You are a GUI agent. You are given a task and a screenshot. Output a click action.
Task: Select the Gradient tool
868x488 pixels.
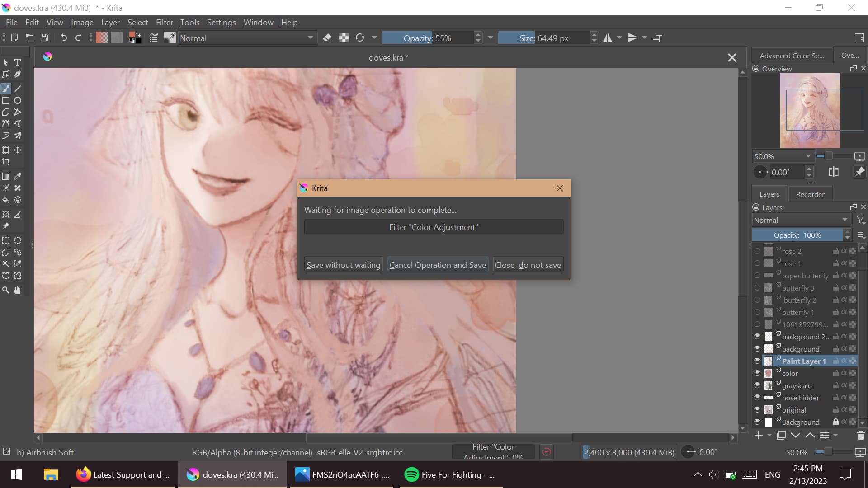tap(6, 176)
